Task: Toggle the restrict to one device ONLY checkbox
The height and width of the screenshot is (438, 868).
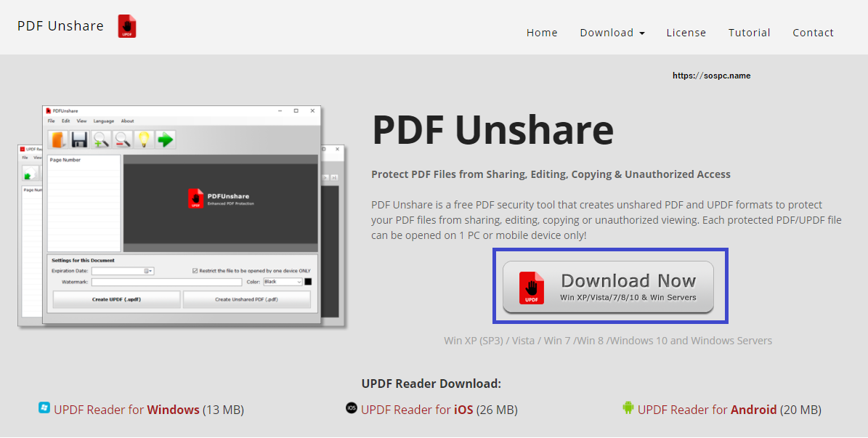Action: pyautogui.click(x=195, y=271)
